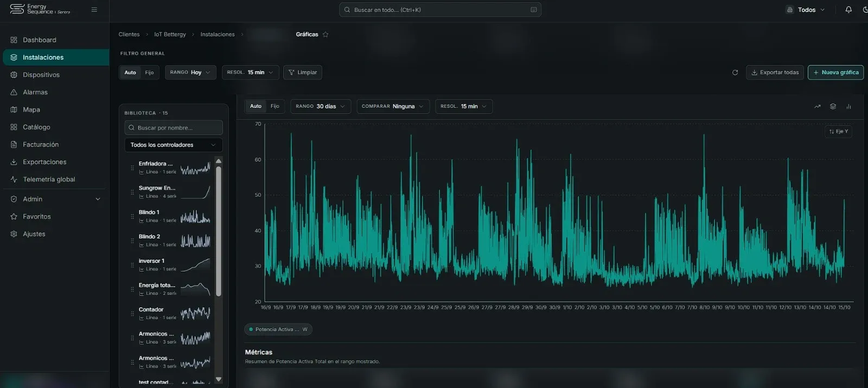
Task: Go to Alarmas section
Action: click(54, 92)
